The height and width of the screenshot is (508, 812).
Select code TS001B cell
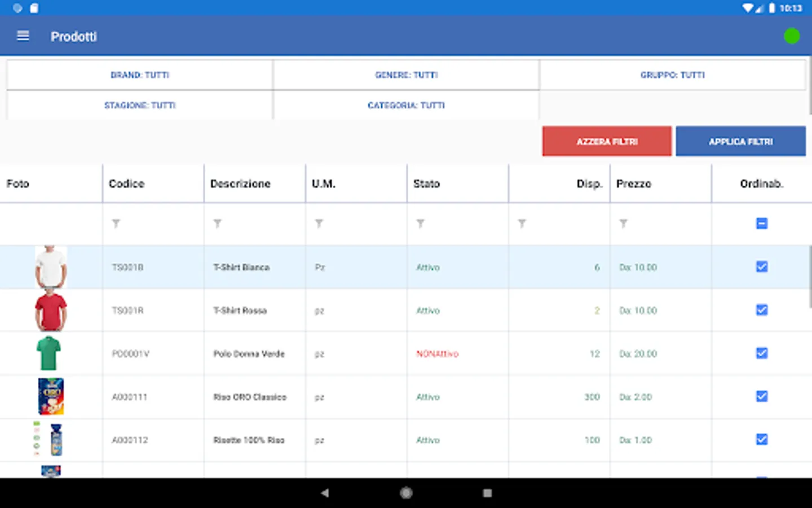click(x=153, y=267)
